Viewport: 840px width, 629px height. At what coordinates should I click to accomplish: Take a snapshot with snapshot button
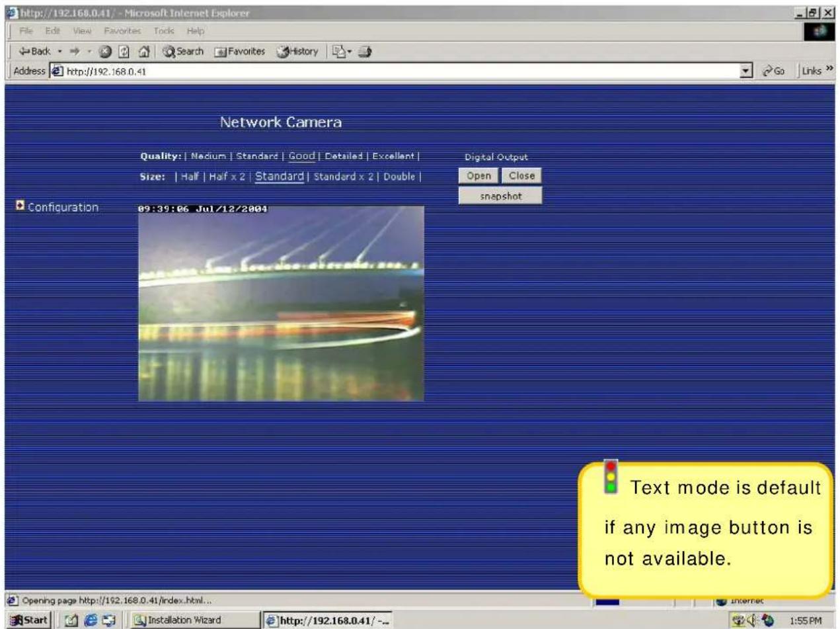(x=500, y=196)
